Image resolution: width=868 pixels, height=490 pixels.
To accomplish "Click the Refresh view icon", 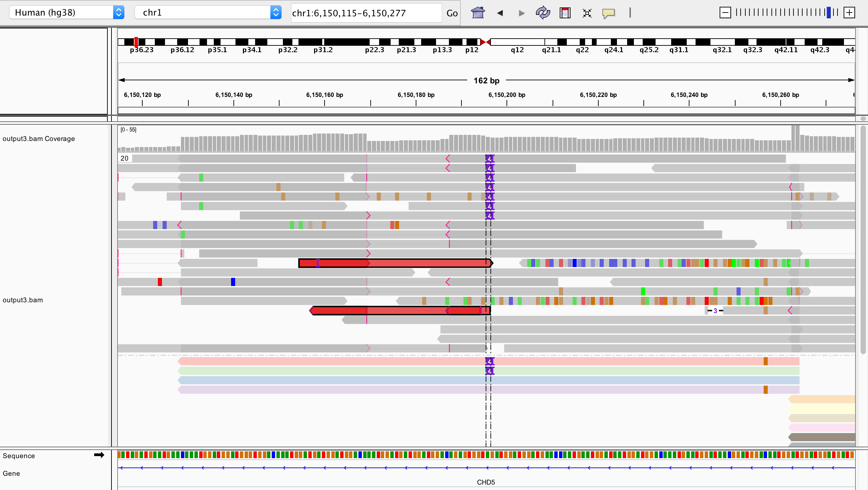I will (x=543, y=13).
